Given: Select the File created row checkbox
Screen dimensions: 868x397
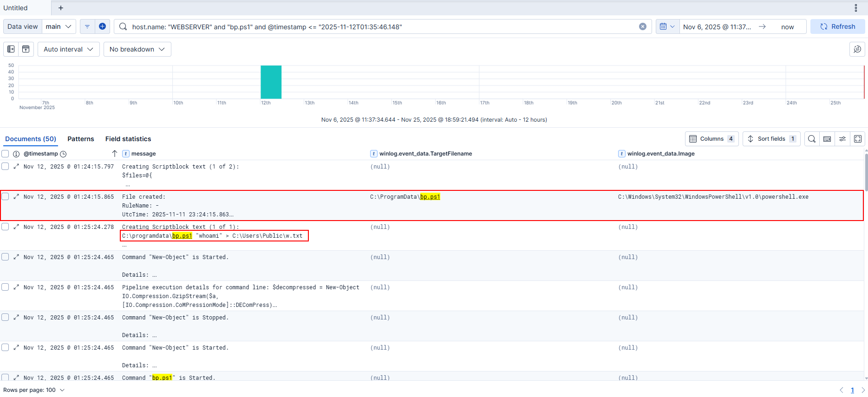Looking at the screenshot, I should [x=5, y=197].
